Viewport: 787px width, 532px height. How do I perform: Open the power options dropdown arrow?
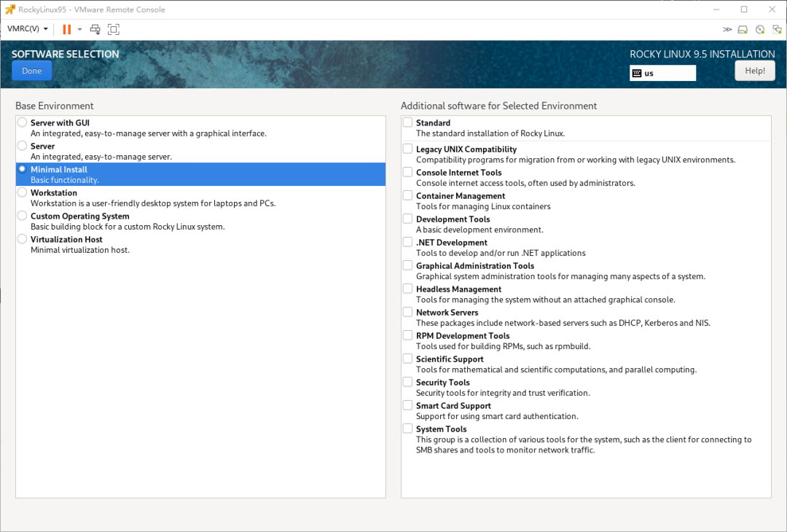point(79,30)
